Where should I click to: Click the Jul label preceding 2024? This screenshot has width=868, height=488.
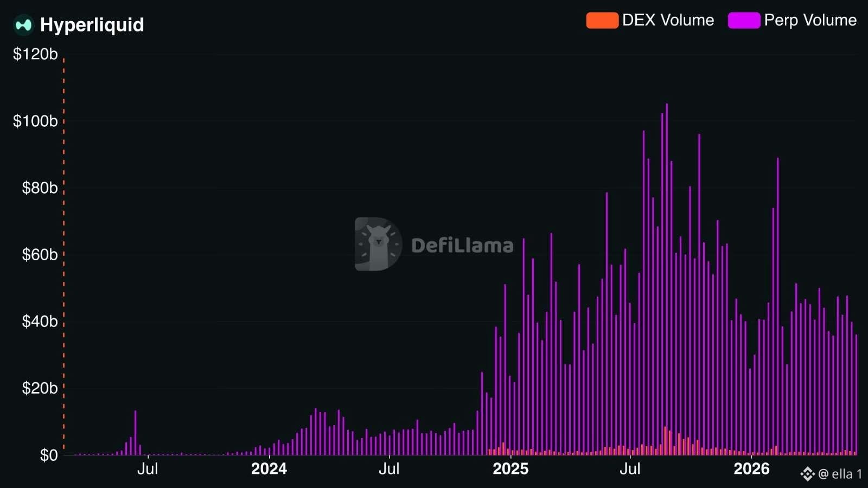point(148,469)
